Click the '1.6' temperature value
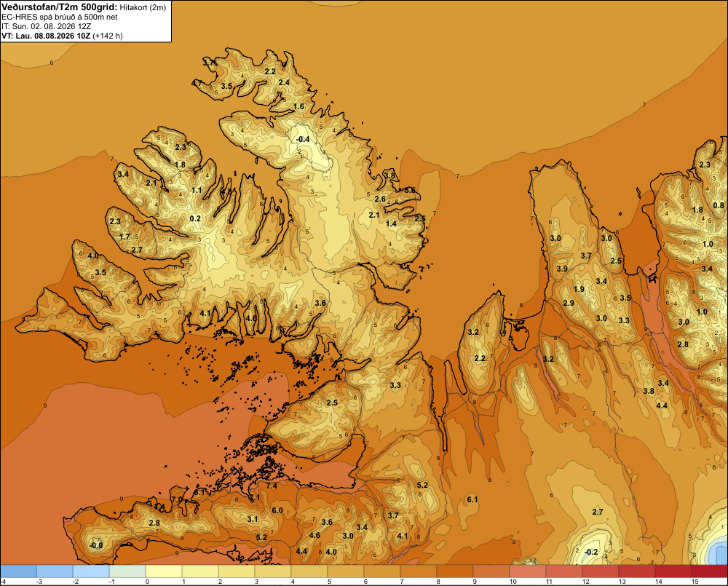The image size is (728, 586). pos(299,107)
